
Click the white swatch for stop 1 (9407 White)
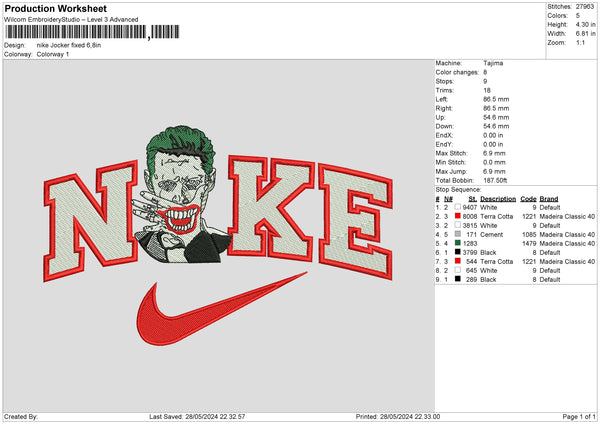click(x=457, y=207)
